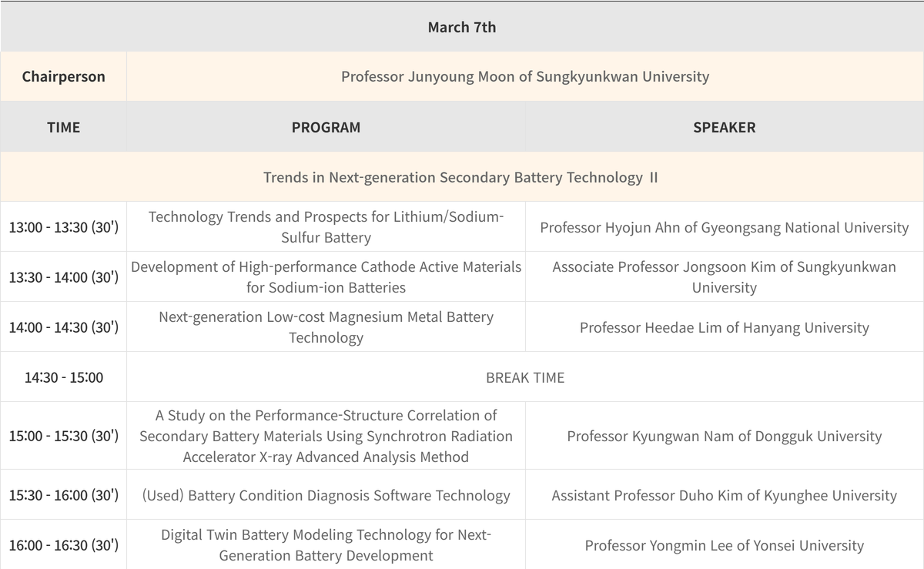Click speaker Professor Yongmin Lee
924x569 pixels.
724,545
